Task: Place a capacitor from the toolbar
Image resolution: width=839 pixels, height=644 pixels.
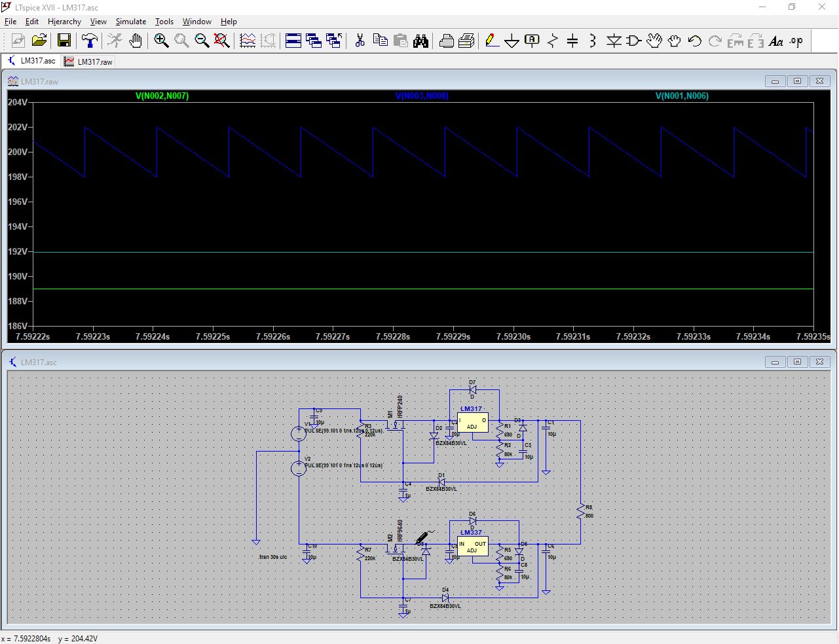Action: (x=573, y=41)
